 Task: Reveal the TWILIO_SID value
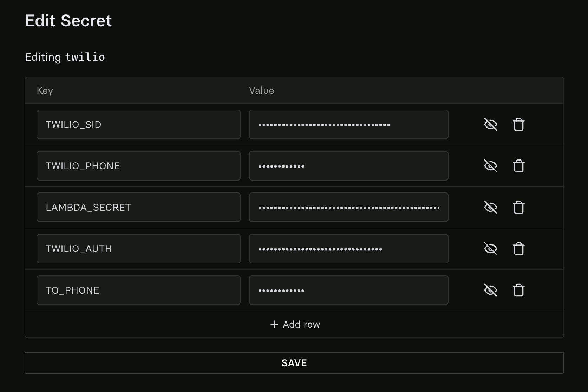(x=490, y=124)
